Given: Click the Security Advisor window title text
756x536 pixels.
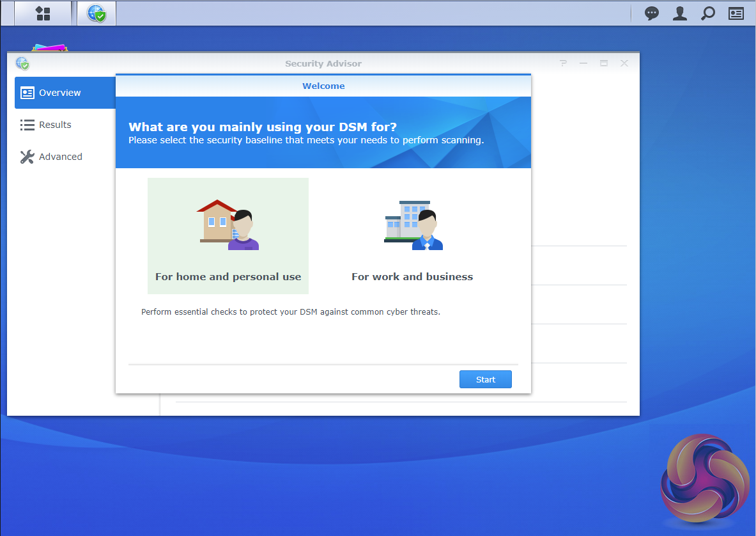Looking at the screenshot, I should [x=323, y=64].
